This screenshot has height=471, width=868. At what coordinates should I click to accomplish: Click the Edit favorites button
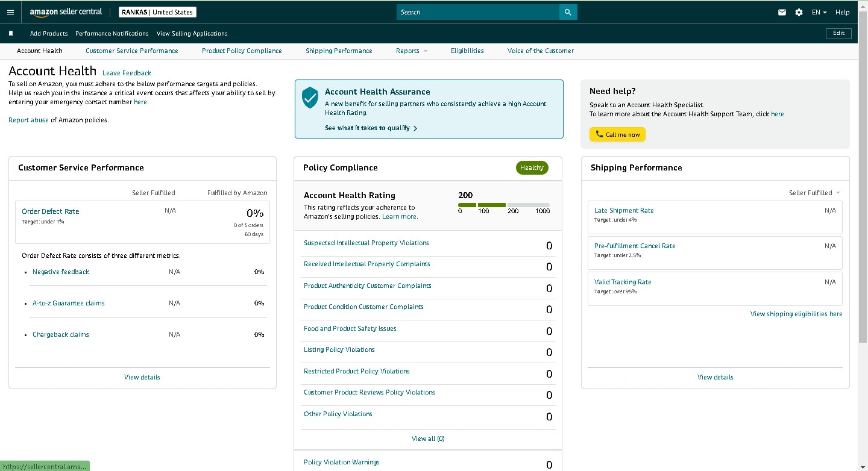click(x=838, y=34)
